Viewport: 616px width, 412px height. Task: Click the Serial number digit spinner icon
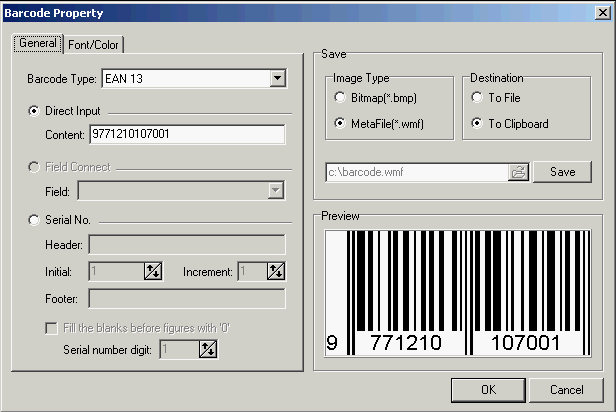tap(208, 349)
